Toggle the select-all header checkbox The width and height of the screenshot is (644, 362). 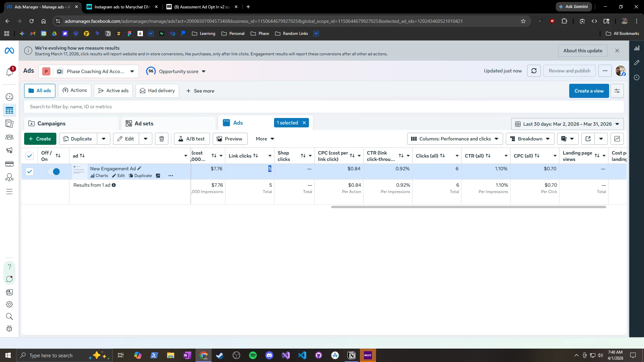click(x=30, y=156)
